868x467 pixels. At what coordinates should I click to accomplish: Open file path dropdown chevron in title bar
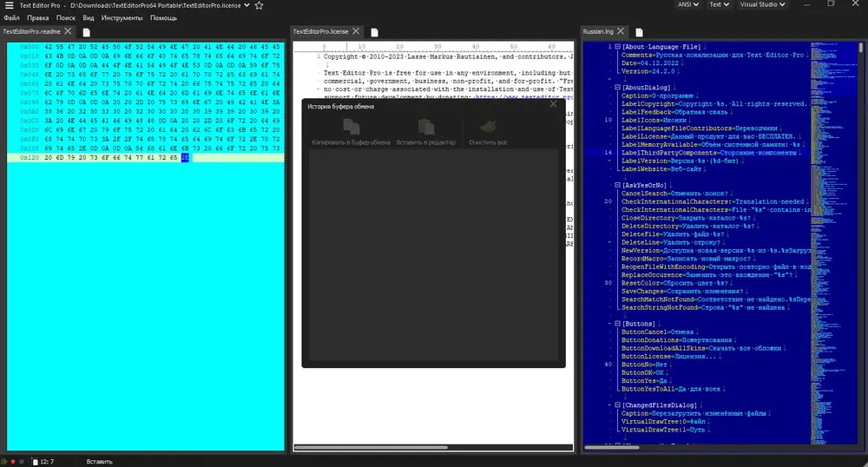[x=247, y=5]
